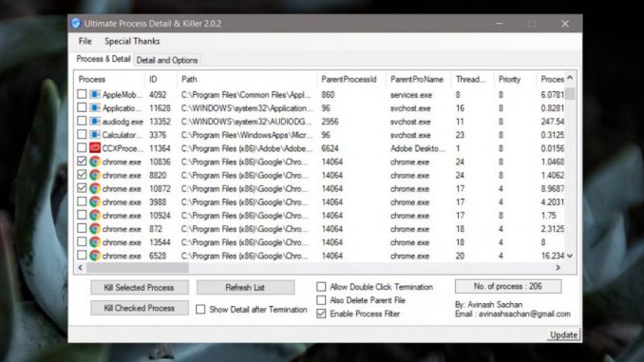
Task: Check chrome.exe with ID 6528
Action: click(x=82, y=256)
